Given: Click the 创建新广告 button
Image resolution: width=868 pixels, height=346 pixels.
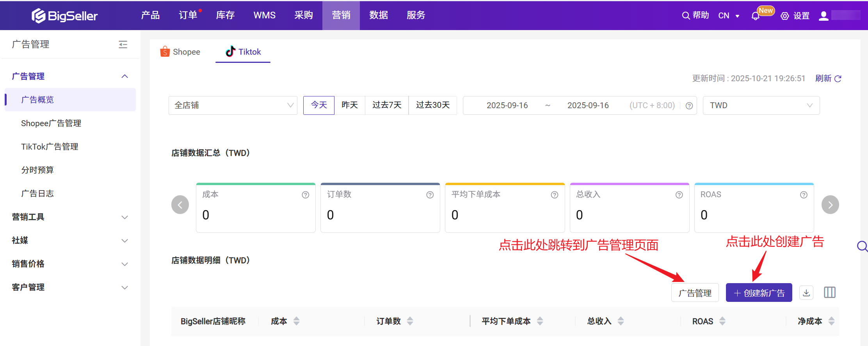Looking at the screenshot, I should click(759, 293).
